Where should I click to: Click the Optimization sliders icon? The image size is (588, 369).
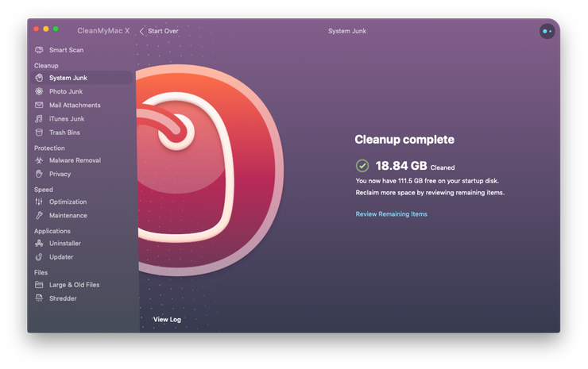pos(39,202)
